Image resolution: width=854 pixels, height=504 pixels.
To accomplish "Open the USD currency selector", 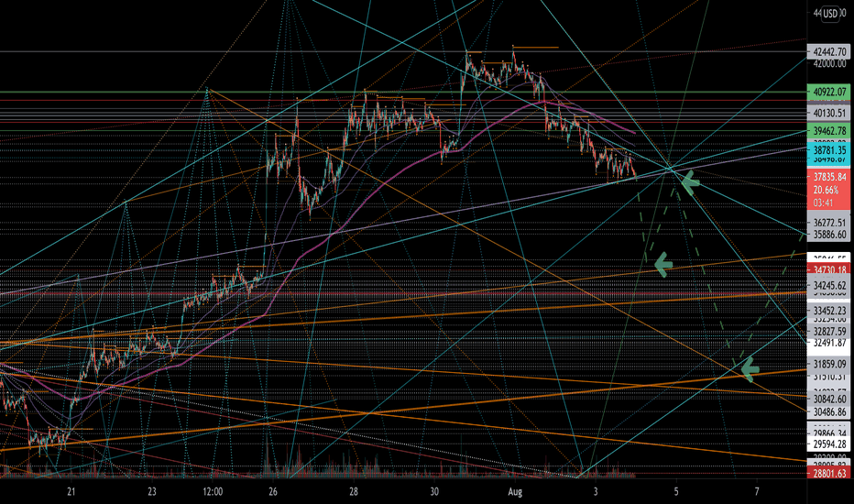I will click(830, 14).
